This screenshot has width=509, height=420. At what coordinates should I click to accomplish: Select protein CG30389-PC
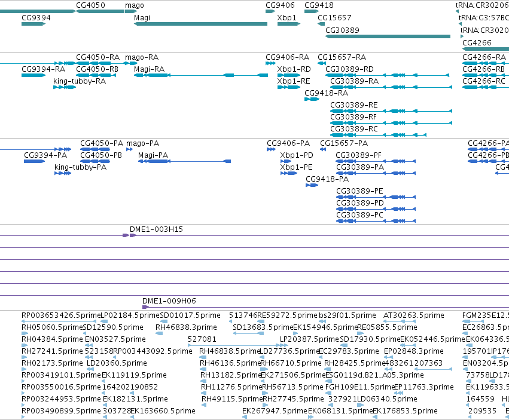pyautogui.click(x=376, y=221)
